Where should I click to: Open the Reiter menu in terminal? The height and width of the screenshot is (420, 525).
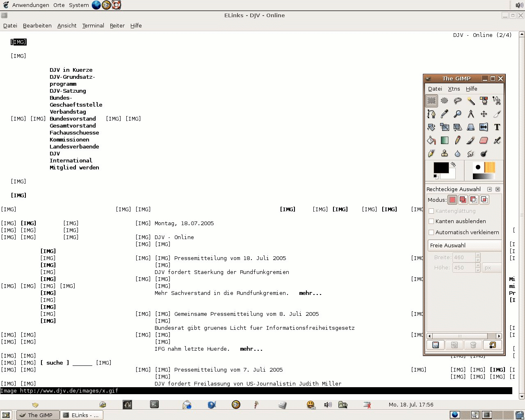pyautogui.click(x=117, y=25)
